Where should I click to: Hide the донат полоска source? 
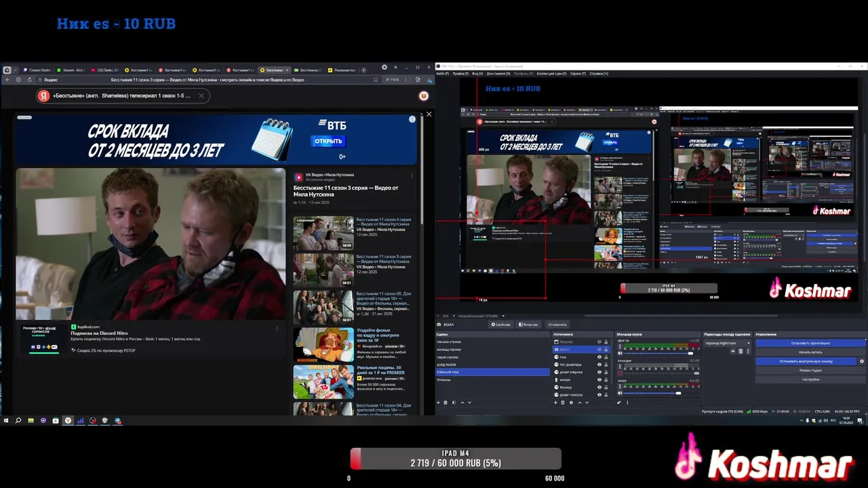[x=599, y=394]
